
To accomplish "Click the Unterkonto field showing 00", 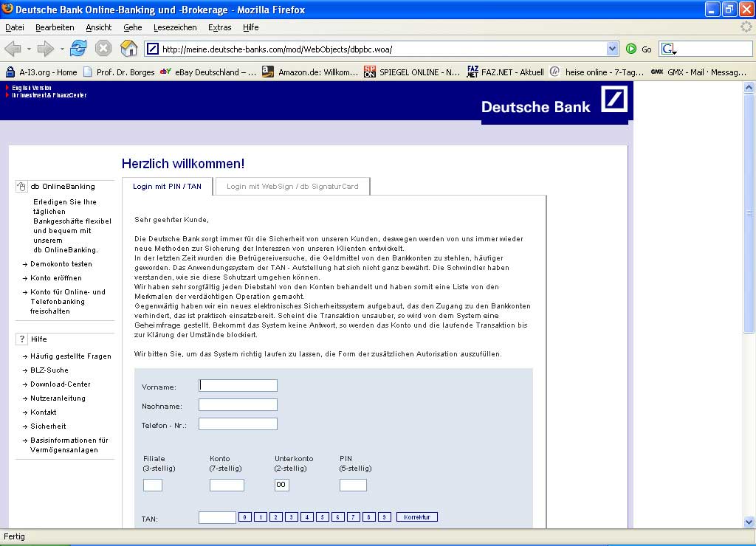I will tap(282, 485).
